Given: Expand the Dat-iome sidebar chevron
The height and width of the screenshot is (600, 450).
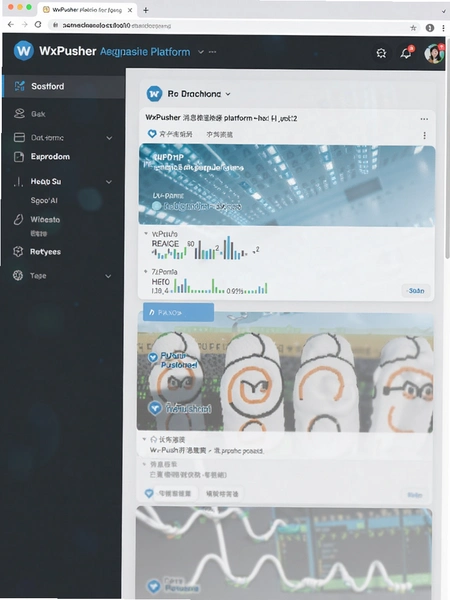Looking at the screenshot, I should coord(109,138).
